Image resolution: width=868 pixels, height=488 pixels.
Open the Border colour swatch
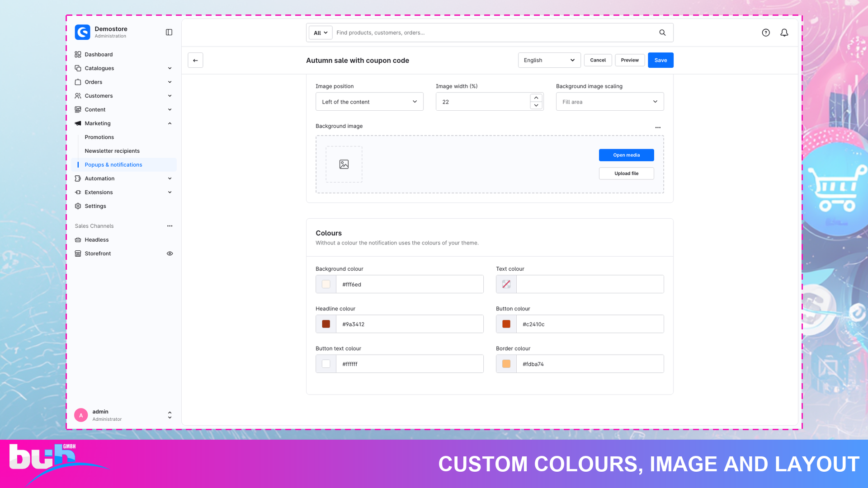(506, 364)
